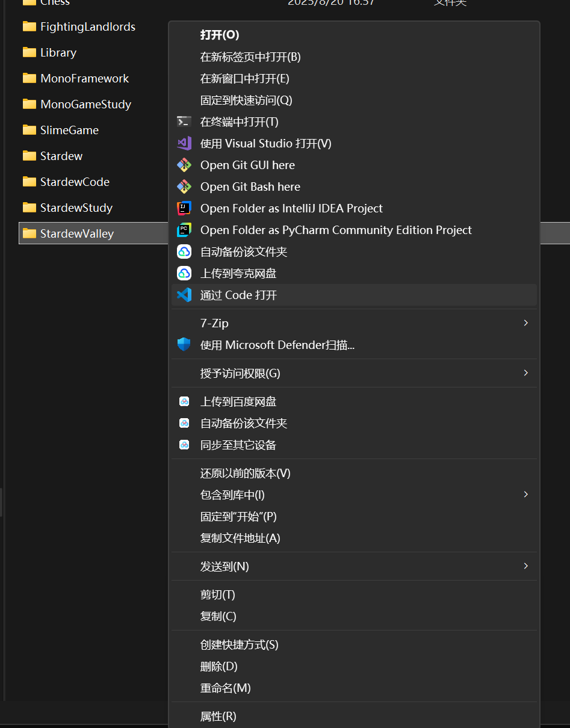Click the StardewCode folder icon
The height and width of the screenshot is (728, 570).
pos(29,182)
